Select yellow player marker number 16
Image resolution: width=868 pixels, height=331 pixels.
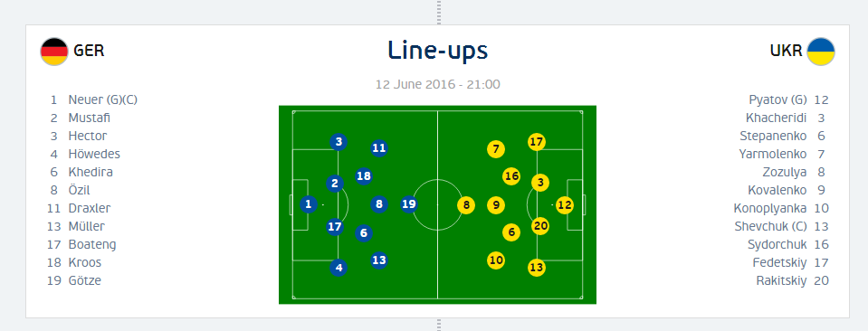pyautogui.click(x=511, y=176)
